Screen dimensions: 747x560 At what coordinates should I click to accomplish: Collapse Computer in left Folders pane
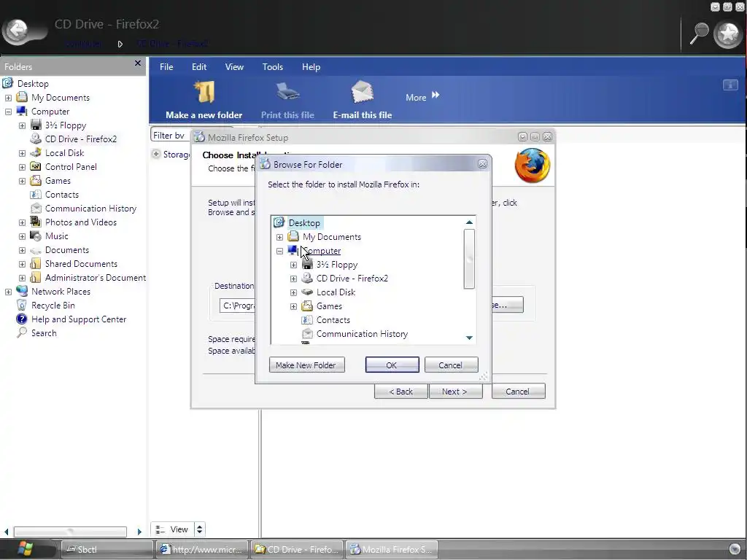(x=8, y=112)
